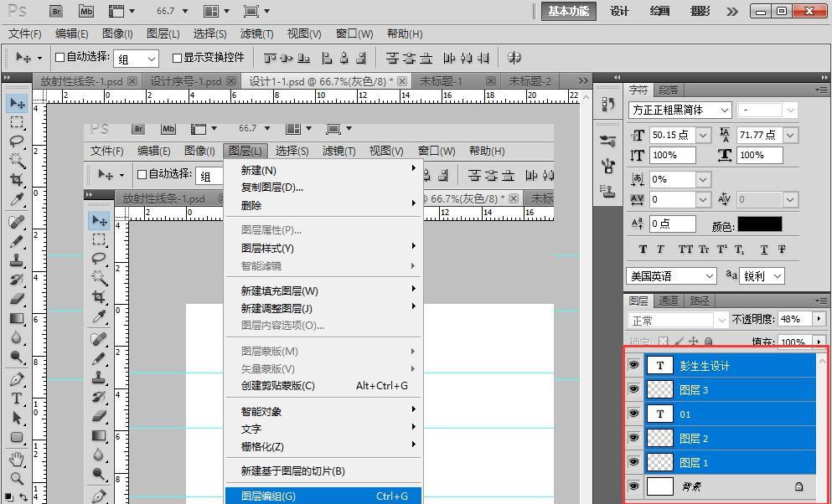
Task: Select the Path Selection arrow tool
Action: coord(16,418)
